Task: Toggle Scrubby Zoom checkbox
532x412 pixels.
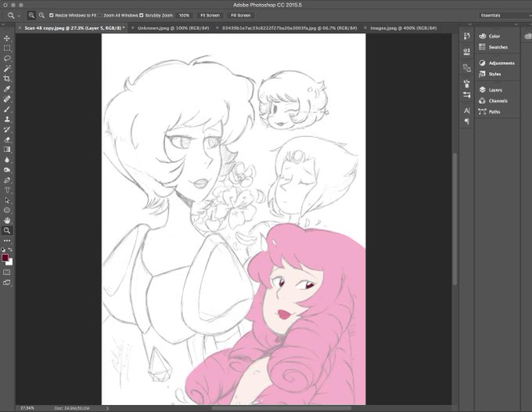Action: pyautogui.click(x=142, y=16)
